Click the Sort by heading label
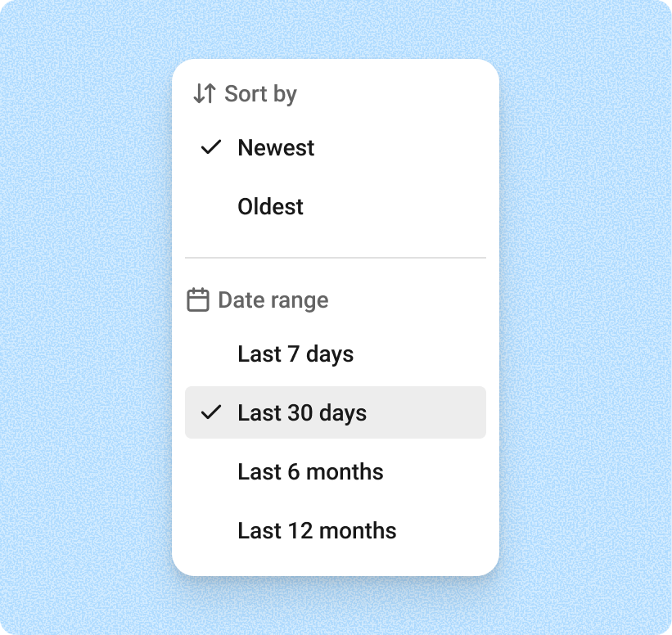672x635 pixels. pos(259,93)
